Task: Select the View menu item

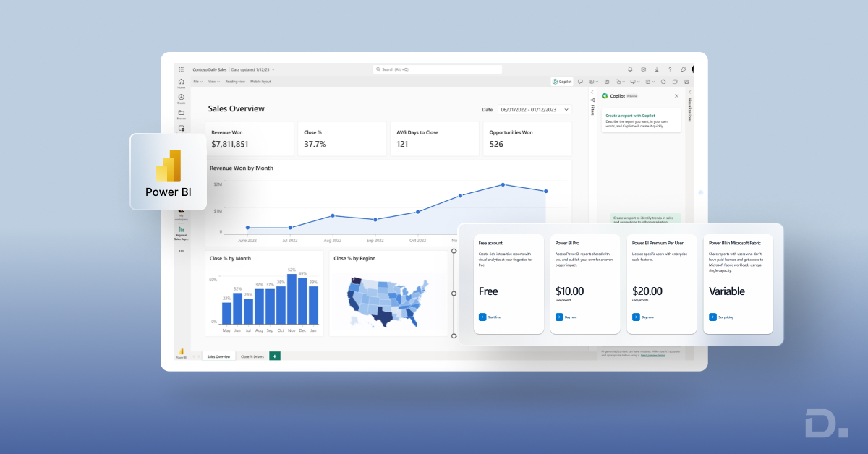Action: click(210, 81)
